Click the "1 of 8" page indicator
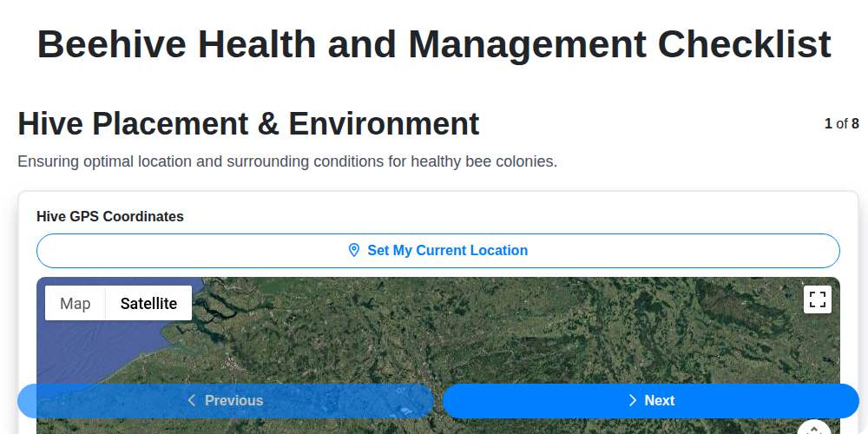Viewport: 868px width, 434px height. [841, 123]
